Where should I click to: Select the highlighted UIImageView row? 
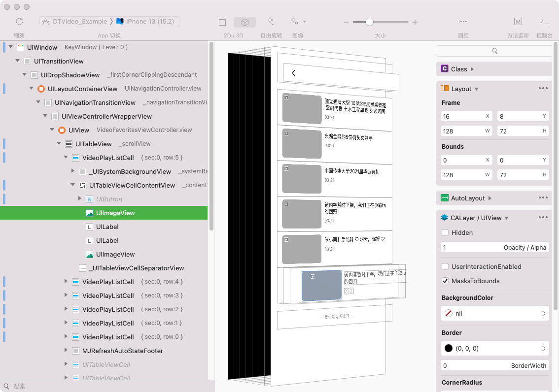104,213
